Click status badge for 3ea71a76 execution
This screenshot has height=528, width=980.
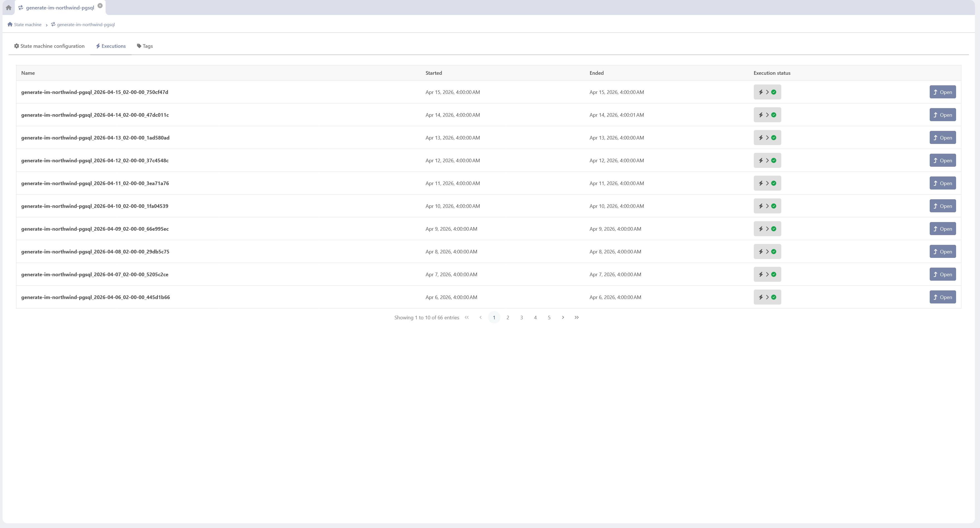(767, 183)
